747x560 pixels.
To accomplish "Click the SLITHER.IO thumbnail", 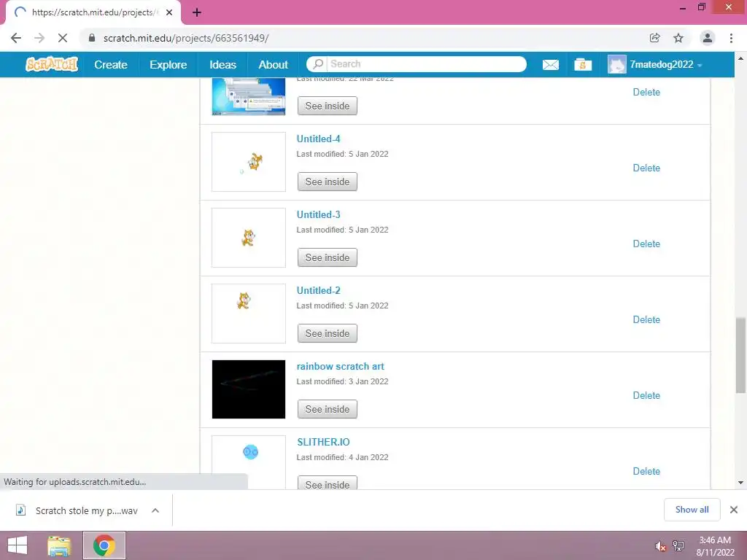I will (249, 462).
